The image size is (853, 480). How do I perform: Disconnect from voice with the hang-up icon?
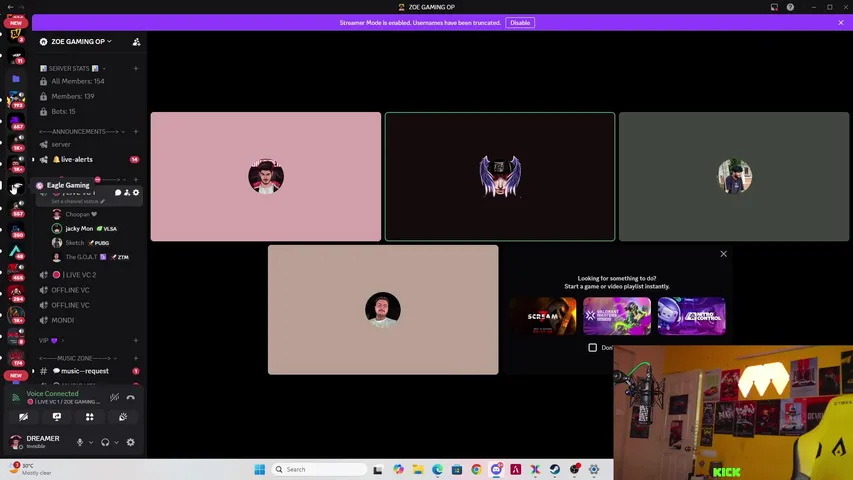131,397
